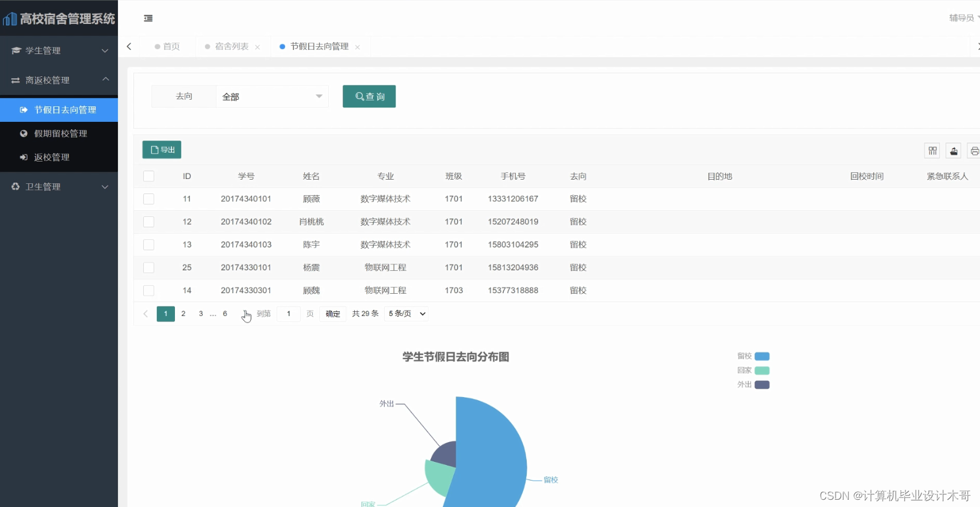Click phone number 15377318888 cell

[513, 290]
